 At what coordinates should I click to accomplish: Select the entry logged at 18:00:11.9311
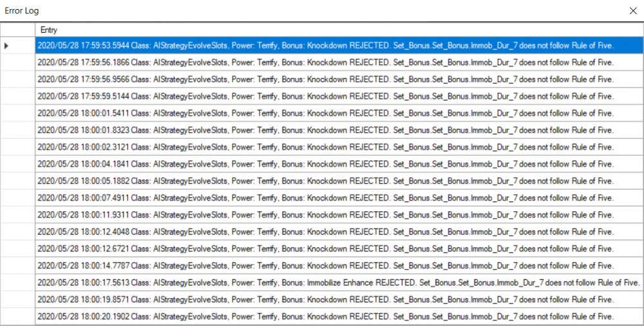325,215
